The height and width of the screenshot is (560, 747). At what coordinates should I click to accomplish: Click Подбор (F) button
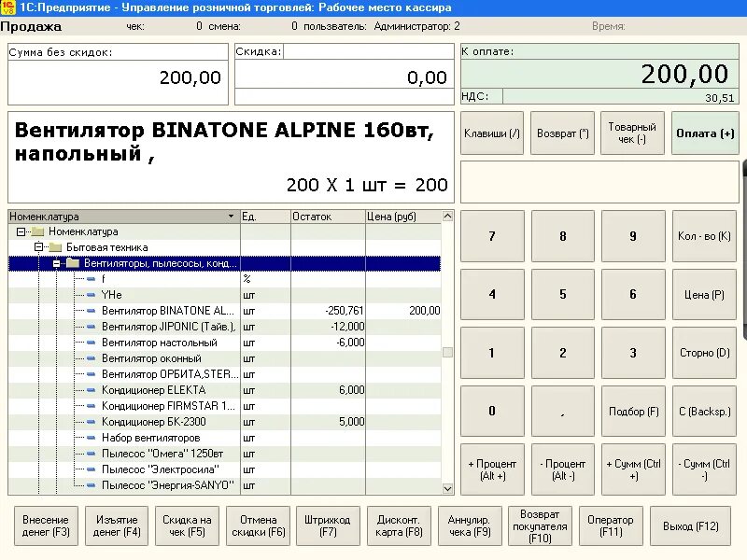634,412
